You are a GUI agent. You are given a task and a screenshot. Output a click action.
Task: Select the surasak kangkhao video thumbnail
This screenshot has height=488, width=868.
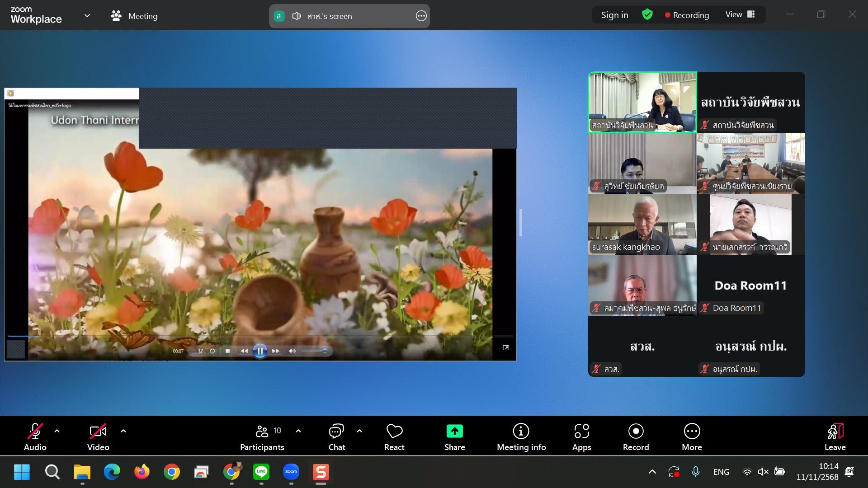tap(642, 224)
